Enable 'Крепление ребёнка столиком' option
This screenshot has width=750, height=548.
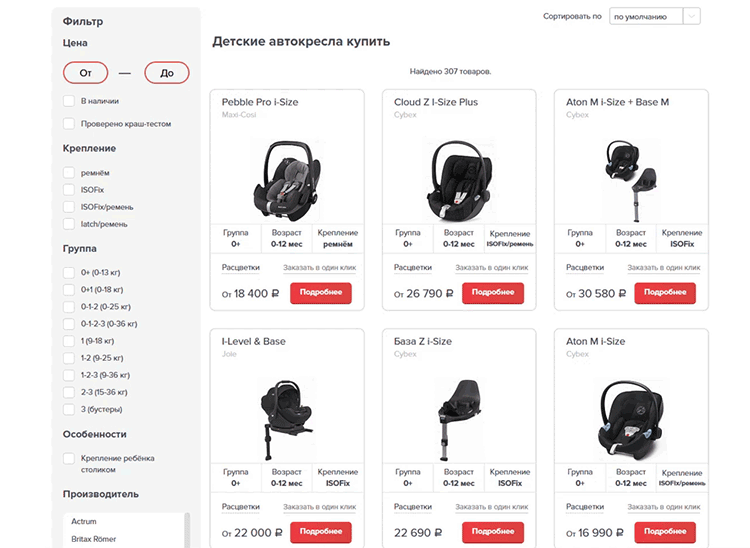tap(69, 459)
